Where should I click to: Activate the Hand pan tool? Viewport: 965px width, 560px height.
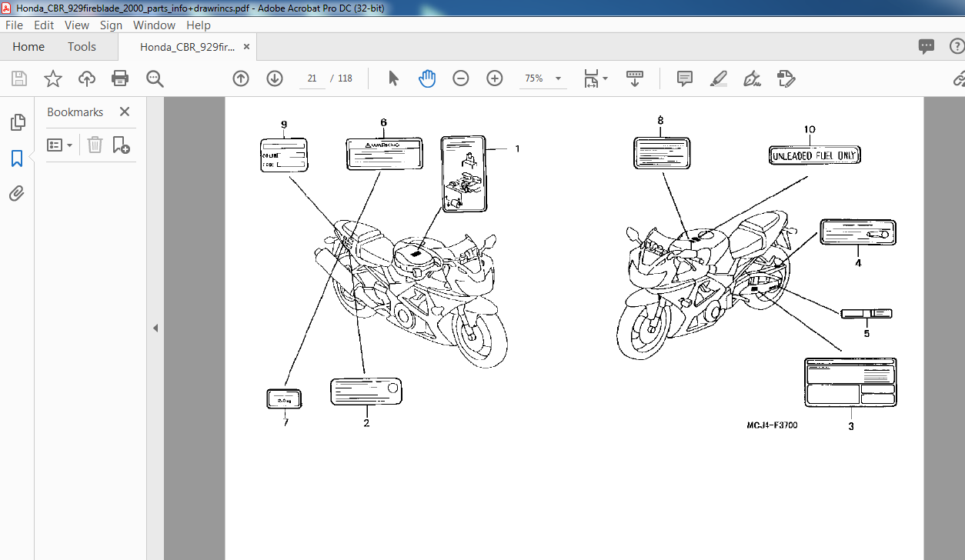tap(427, 78)
